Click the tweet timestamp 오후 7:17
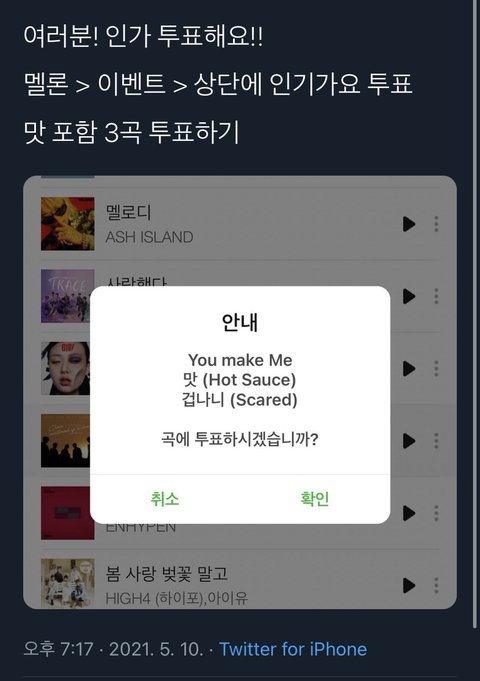 point(58,649)
